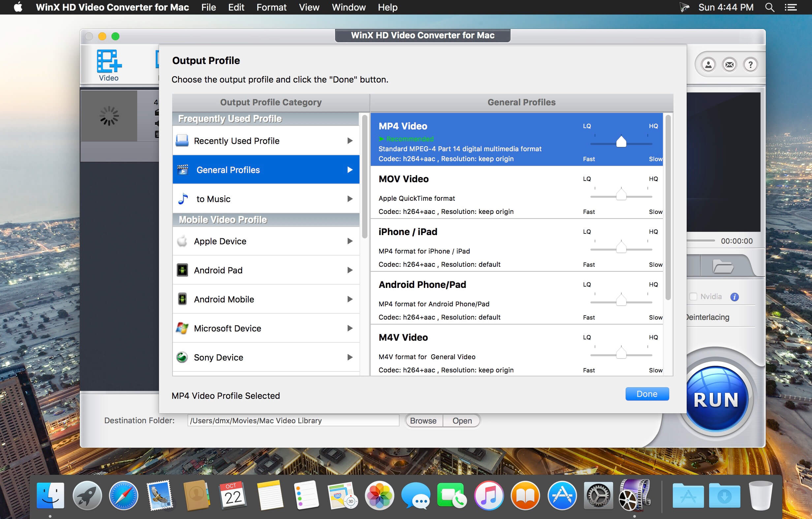This screenshot has height=519, width=812.
Task: Click the Browse destination folder button
Action: coord(422,420)
